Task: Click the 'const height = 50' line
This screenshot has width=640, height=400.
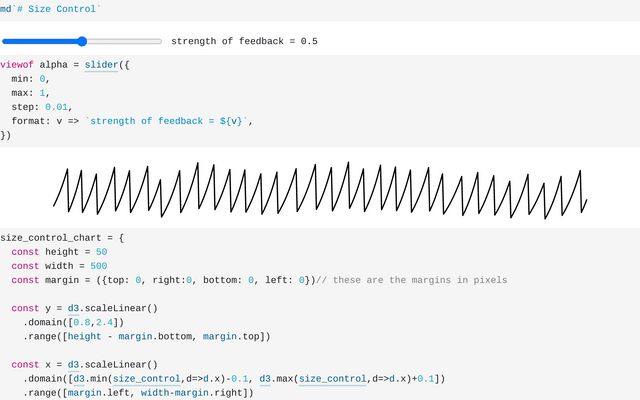Action: tap(59, 252)
